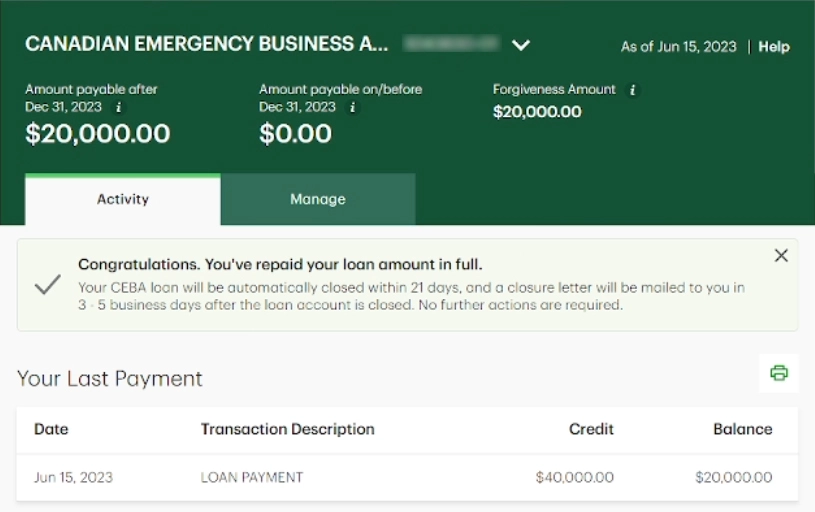Click the Balance column header

coord(742,429)
